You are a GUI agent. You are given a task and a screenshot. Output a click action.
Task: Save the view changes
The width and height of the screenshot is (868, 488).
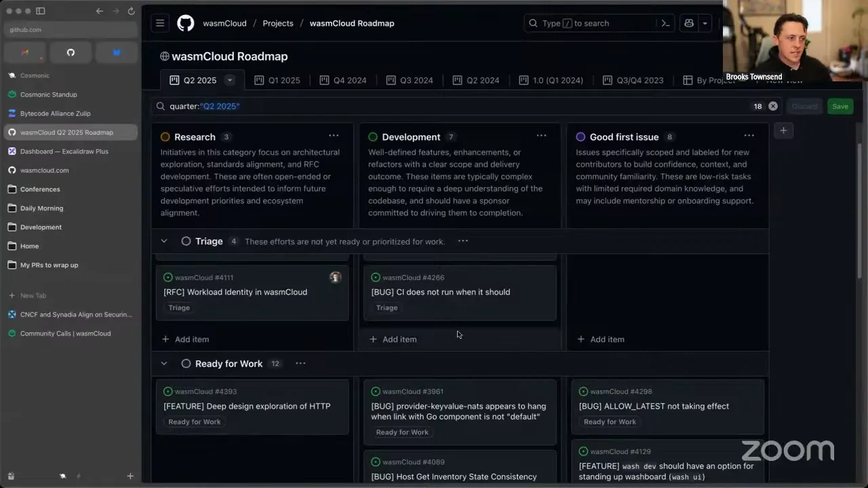click(840, 106)
